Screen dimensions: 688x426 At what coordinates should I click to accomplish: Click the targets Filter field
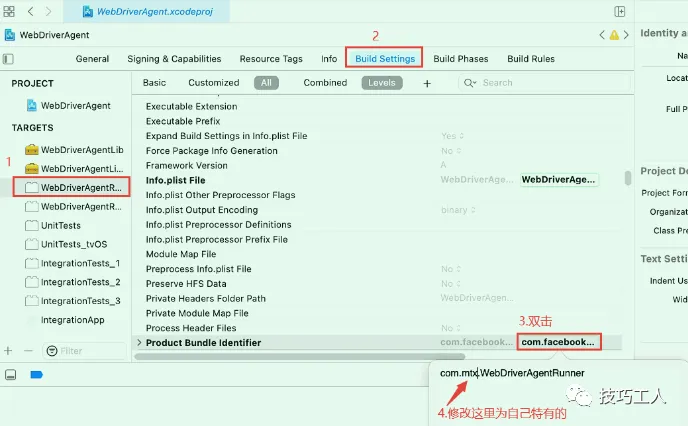tap(85, 351)
